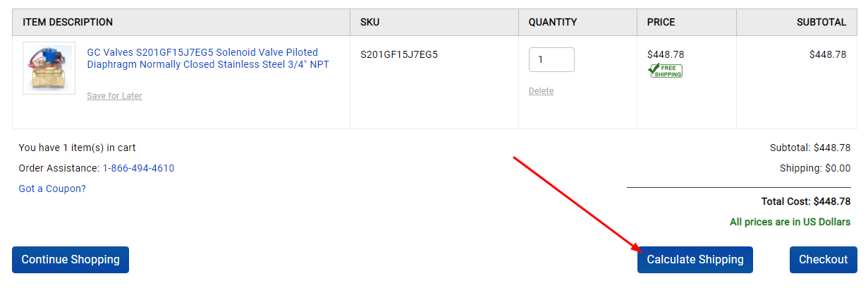
Task: Click the S201GF15J7EG5 SKU value text
Action: pos(398,54)
